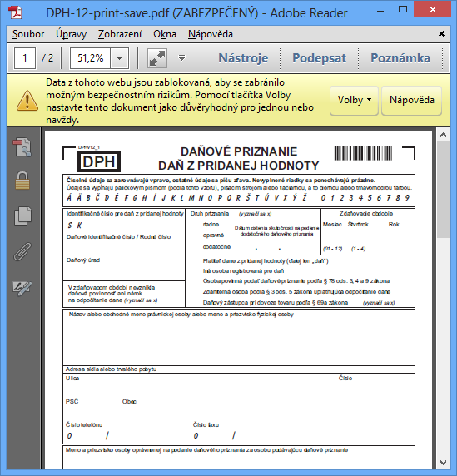The width and height of the screenshot is (457, 476).
Task: Click 'Daňový zástupca pri dovoze tovaru' line
Action: point(275,303)
